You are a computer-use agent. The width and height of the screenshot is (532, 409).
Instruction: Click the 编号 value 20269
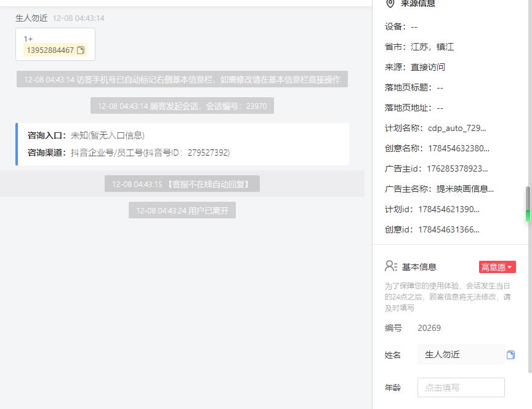[429, 328]
